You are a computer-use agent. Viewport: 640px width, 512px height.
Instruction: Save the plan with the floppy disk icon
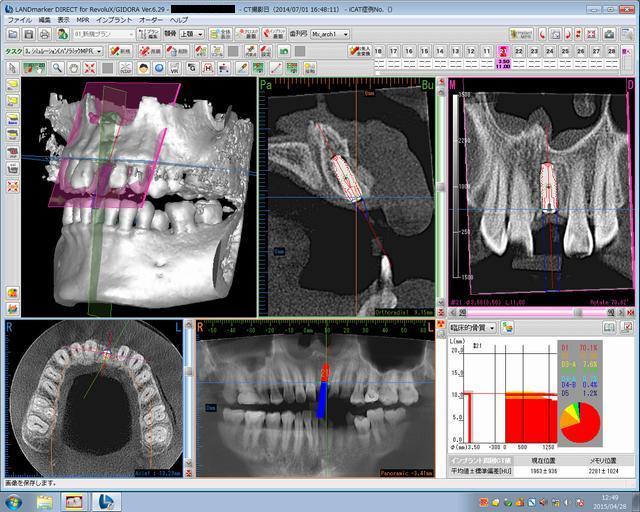(29, 34)
